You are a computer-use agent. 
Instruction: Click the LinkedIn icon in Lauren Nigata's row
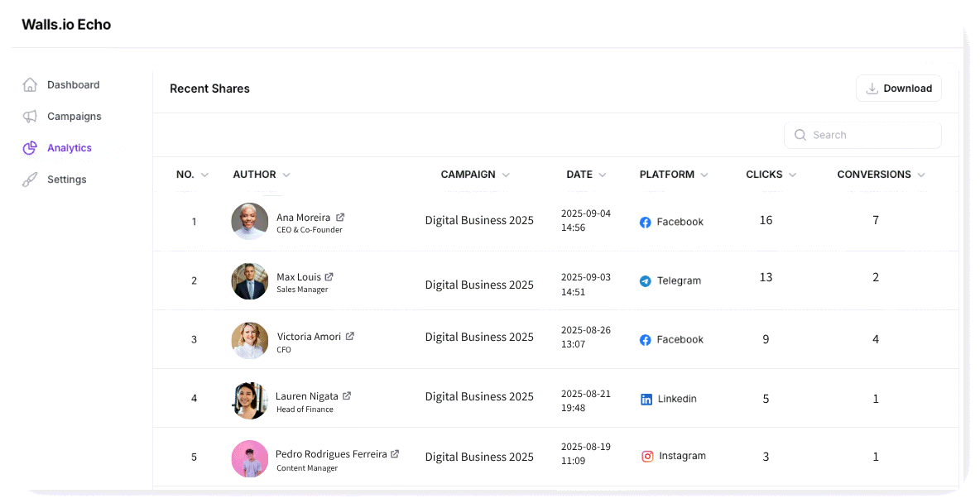point(646,400)
